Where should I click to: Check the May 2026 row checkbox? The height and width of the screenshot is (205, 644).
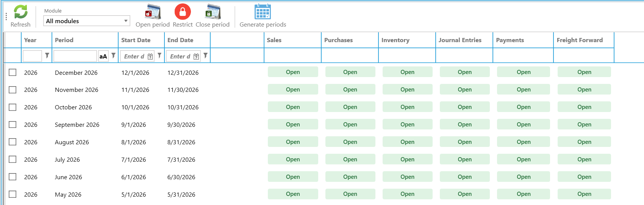click(13, 194)
